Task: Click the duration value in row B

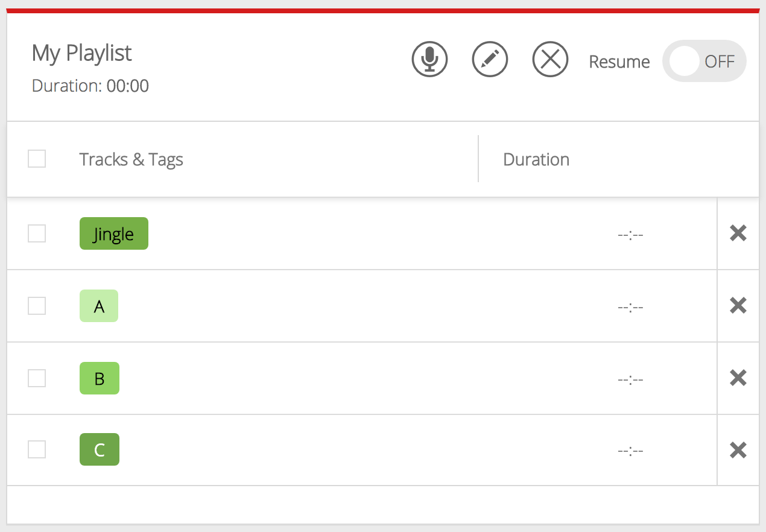Action: 630,379
